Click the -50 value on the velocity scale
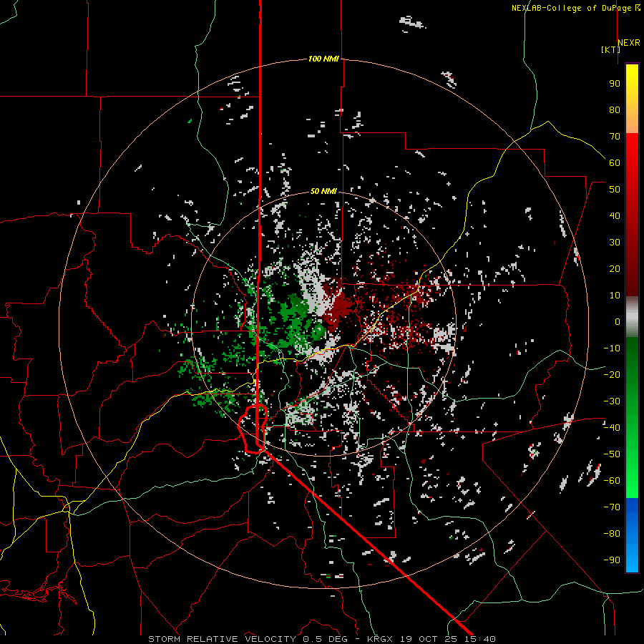The height and width of the screenshot is (644, 644). [x=612, y=454]
